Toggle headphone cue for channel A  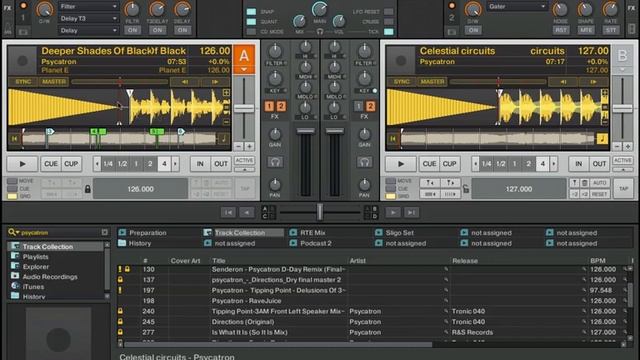[275, 162]
